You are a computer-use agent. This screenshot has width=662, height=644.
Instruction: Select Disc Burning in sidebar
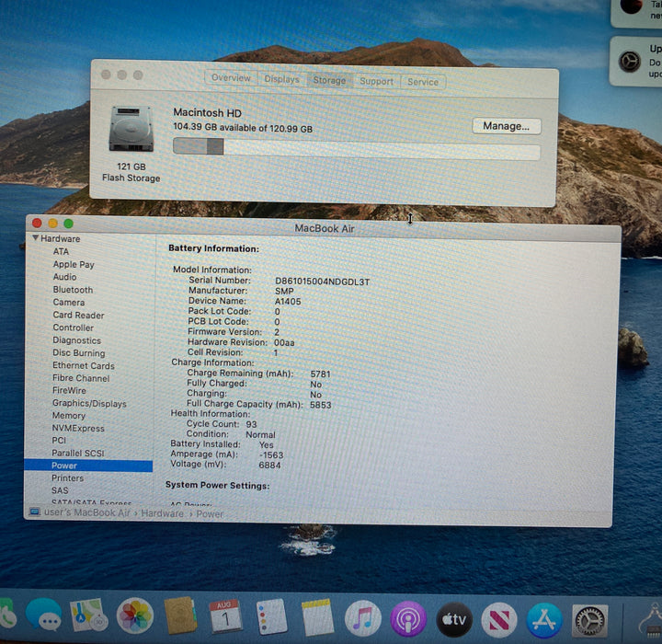(78, 353)
